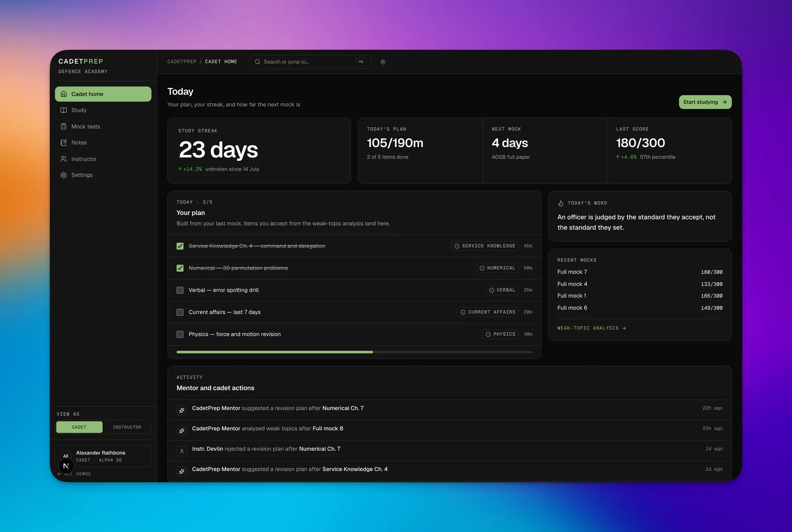Click the round N logo badge
This screenshot has width=792, height=532.
66,466
